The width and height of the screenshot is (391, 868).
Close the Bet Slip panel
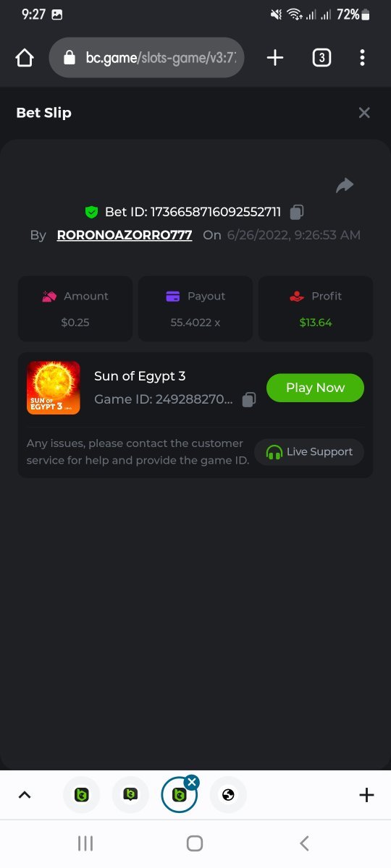click(364, 113)
